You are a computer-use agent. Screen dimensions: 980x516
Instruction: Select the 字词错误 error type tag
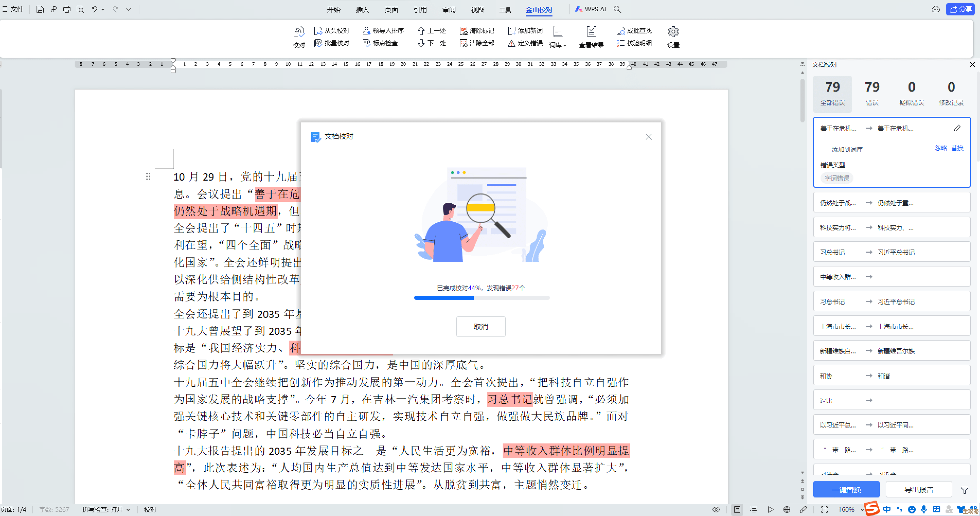836,178
